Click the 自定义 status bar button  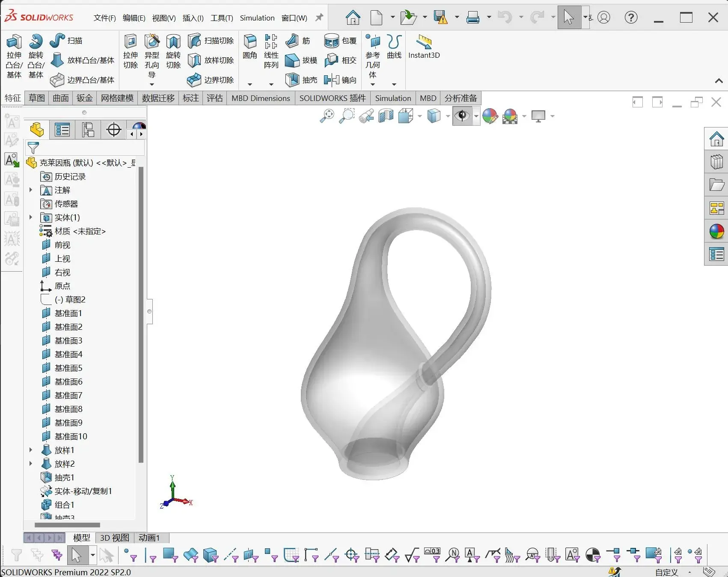[667, 572]
